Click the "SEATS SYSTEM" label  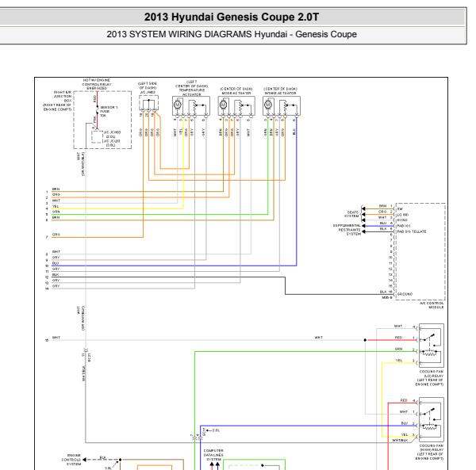(x=351, y=214)
